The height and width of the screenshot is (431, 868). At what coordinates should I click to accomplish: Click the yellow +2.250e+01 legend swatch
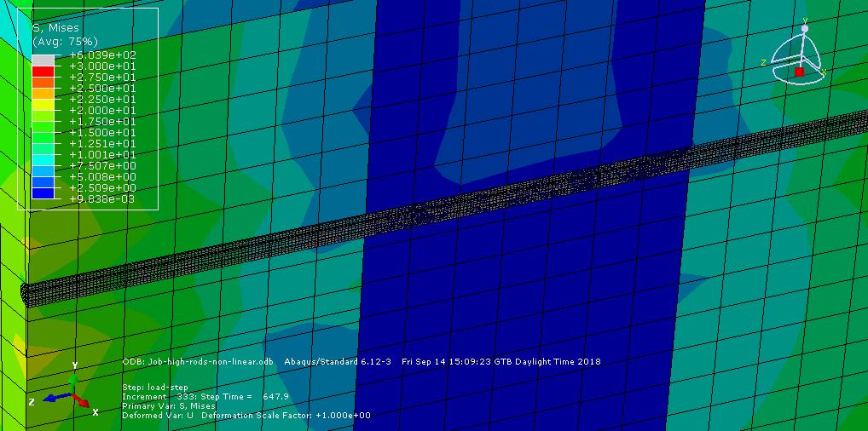[43, 105]
